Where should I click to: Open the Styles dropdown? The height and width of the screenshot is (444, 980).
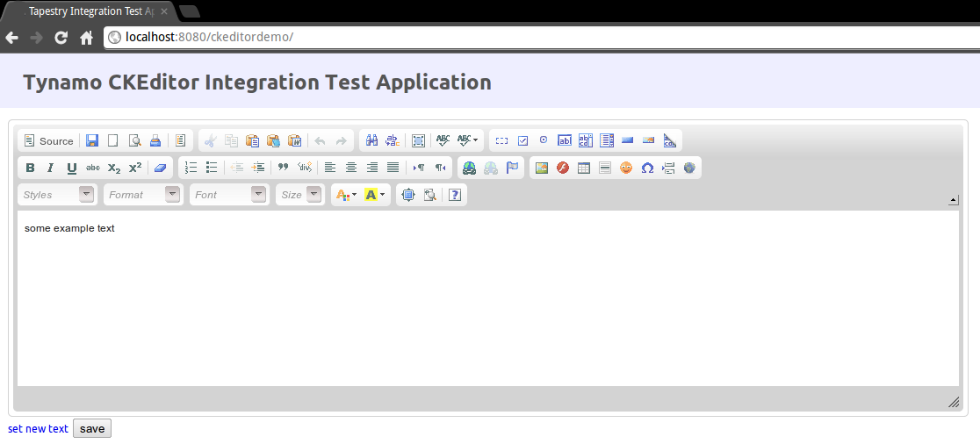tap(57, 195)
